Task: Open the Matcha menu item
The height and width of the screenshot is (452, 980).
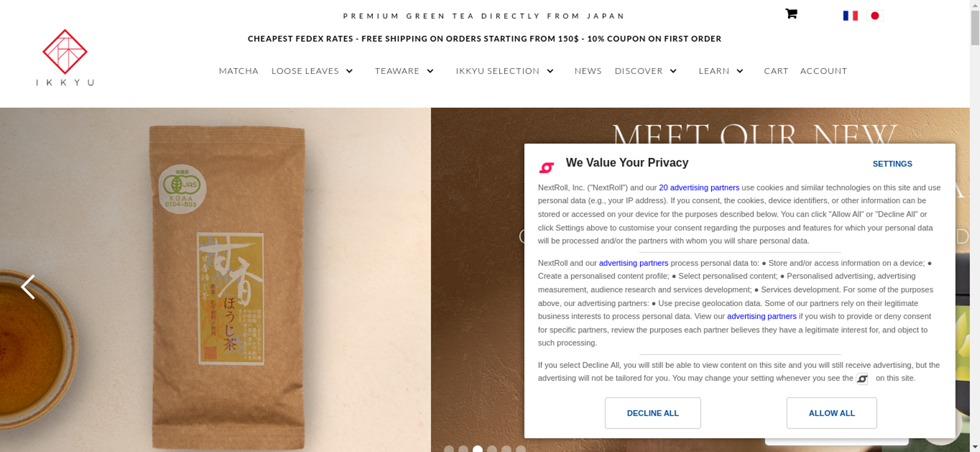Action: point(239,71)
